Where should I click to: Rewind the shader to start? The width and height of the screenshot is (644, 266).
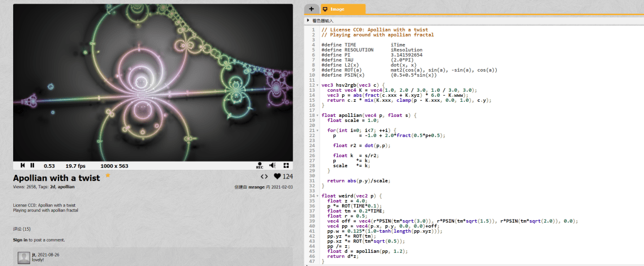(x=22, y=166)
